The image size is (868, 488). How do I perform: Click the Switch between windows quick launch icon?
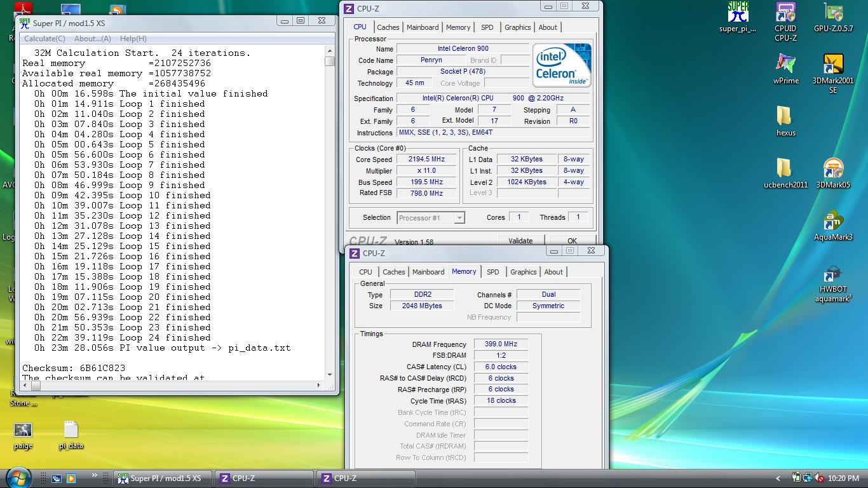pyautogui.click(x=56, y=478)
